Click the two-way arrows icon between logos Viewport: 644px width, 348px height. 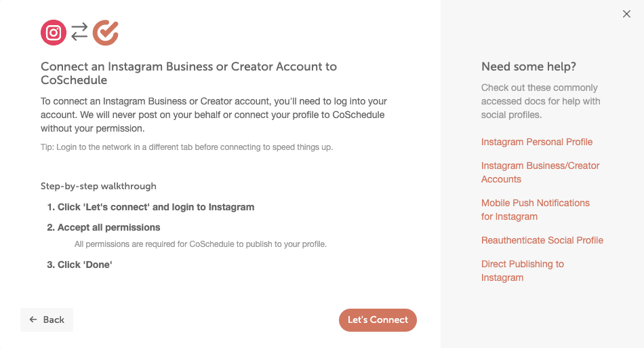pyautogui.click(x=80, y=32)
